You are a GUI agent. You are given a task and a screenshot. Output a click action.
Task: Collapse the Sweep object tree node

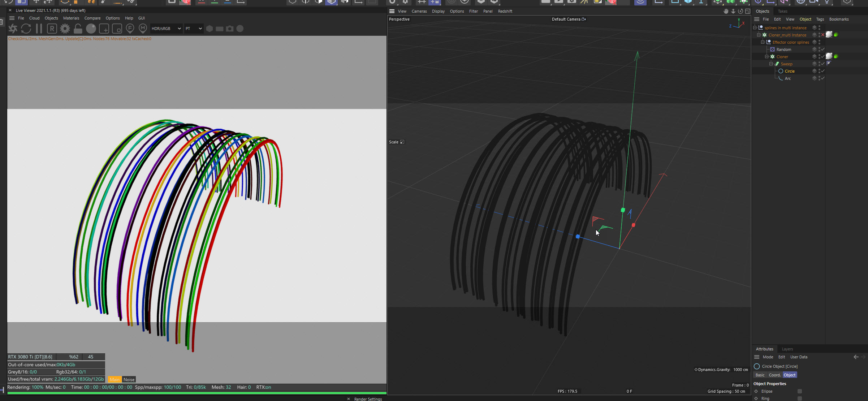pyautogui.click(x=771, y=64)
